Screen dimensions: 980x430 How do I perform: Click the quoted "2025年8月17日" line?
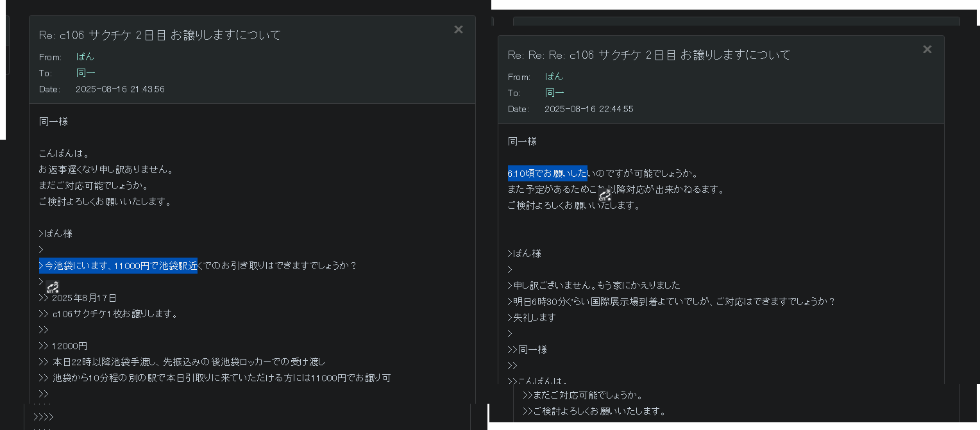pos(84,298)
